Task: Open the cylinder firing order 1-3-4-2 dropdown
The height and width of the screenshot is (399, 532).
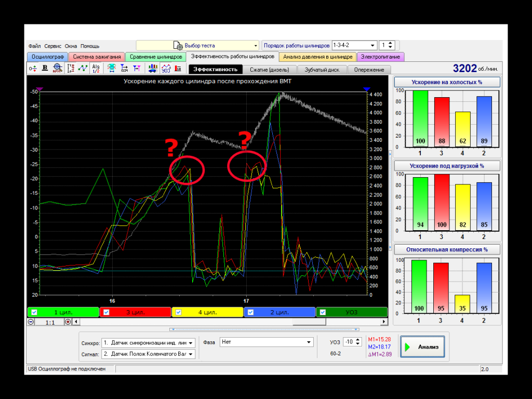Action: tap(354, 46)
